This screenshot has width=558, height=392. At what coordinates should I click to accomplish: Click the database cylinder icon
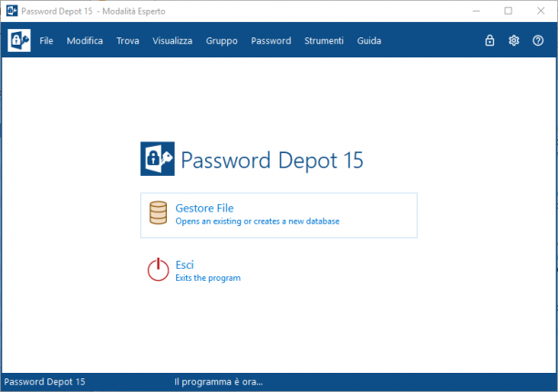coord(158,212)
